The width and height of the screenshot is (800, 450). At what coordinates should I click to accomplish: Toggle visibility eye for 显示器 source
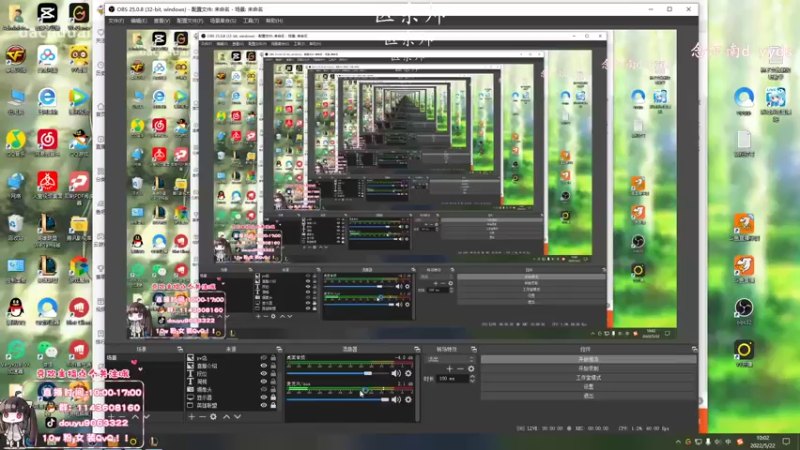tap(263, 397)
